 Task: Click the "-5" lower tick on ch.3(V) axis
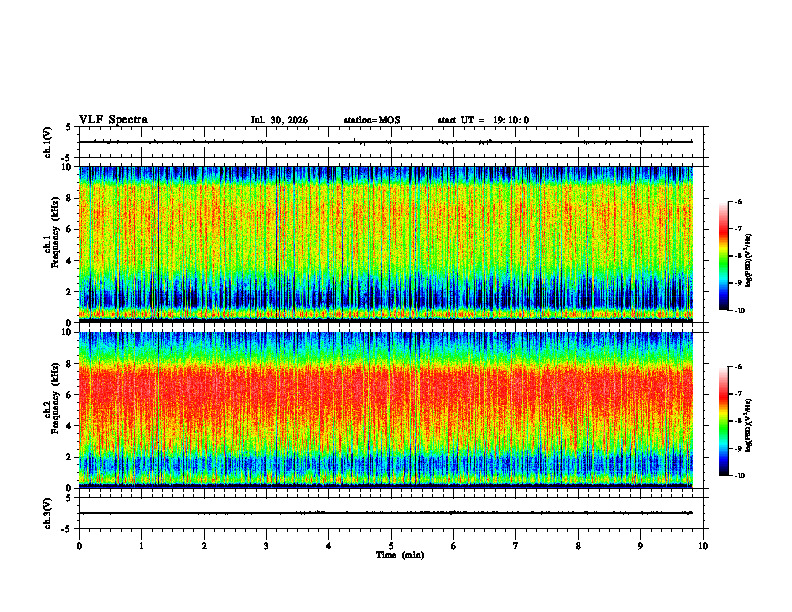pyautogui.click(x=67, y=529)
